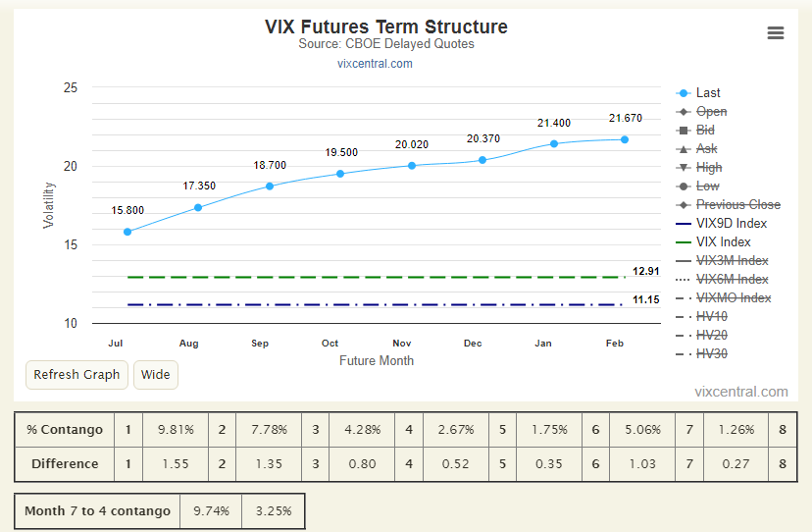Viewport: 812px width, 532px height.
Task: Open the vixcentral.com link under subtitle
Action: [375, 64]
